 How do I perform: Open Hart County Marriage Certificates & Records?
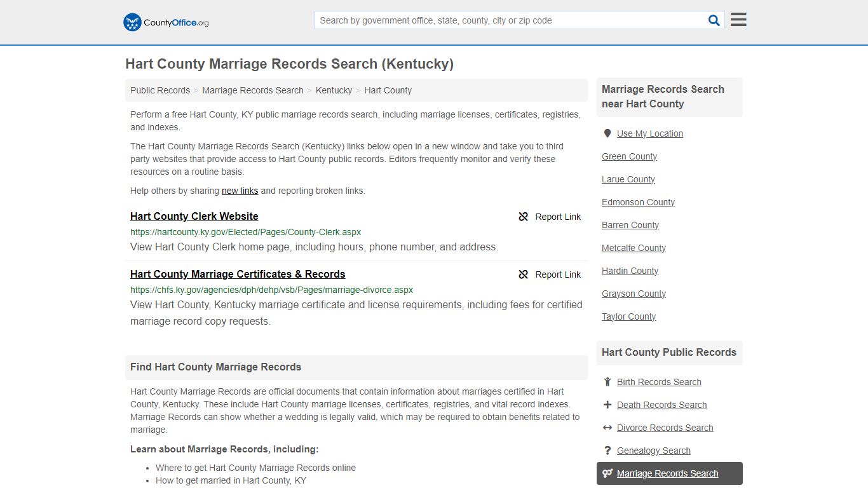[238, 274]
